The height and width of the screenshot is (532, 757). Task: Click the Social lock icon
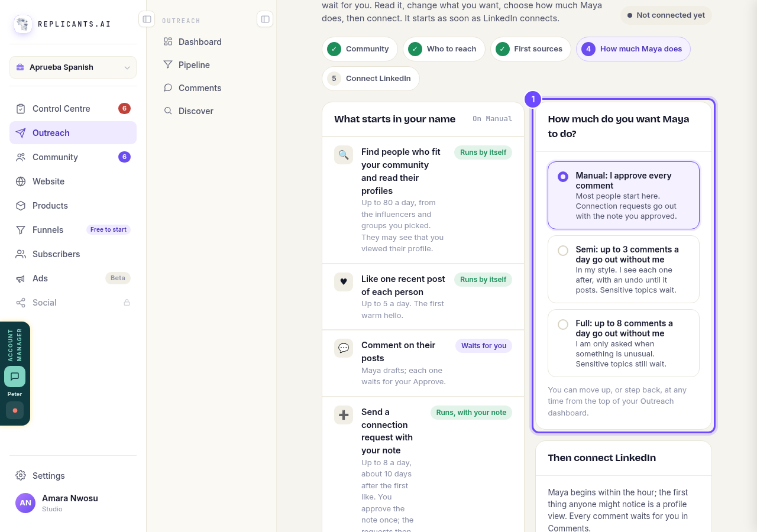click(x=127, y=303)
